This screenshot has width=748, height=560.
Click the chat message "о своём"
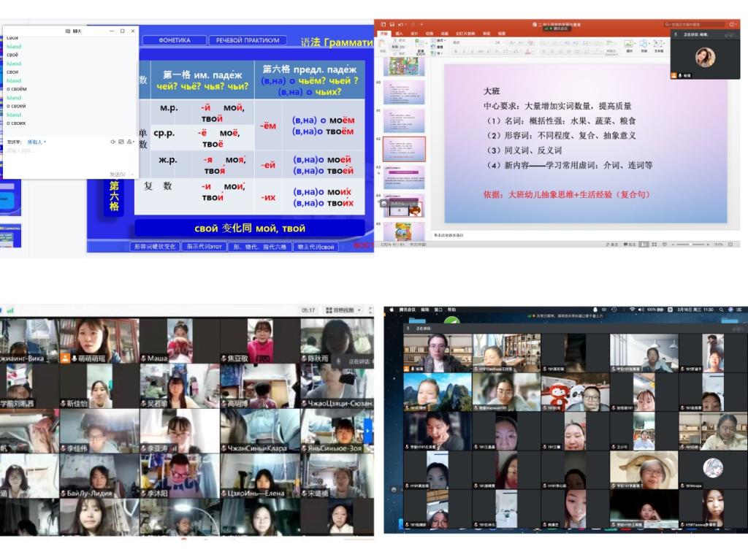coord(17,89)
